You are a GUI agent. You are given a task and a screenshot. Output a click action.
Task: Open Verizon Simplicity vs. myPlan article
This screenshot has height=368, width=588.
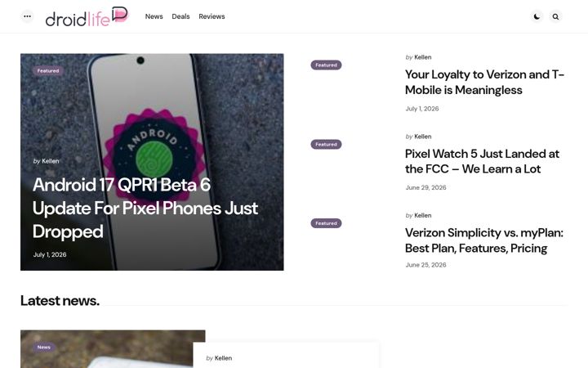coord(484,240)
